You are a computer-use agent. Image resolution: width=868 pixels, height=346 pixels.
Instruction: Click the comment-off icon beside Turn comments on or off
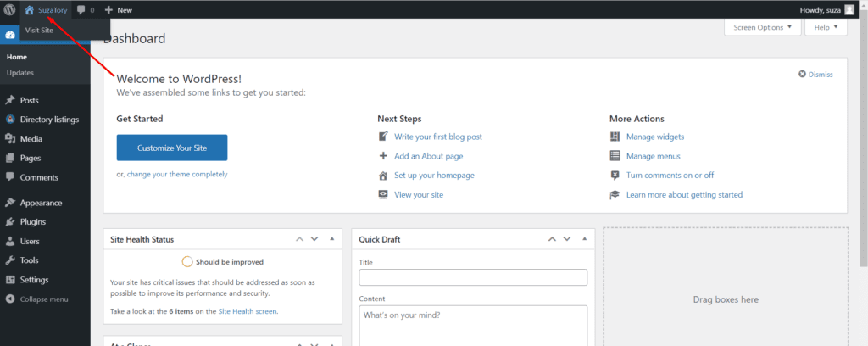tap(615, 176)
